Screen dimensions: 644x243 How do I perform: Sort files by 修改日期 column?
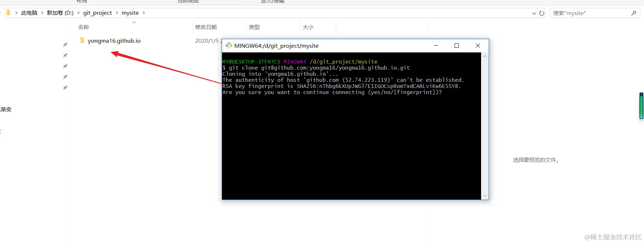click(x=206, y=27)
